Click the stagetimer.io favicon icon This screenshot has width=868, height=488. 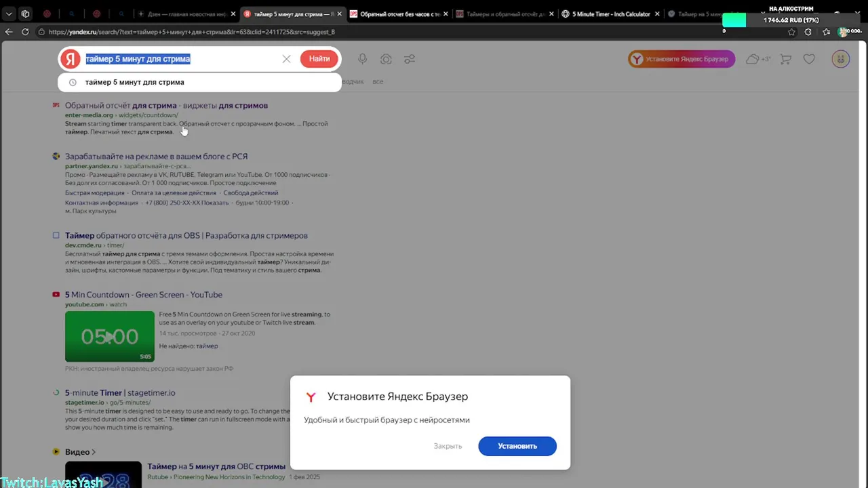(x=56, y=392)
